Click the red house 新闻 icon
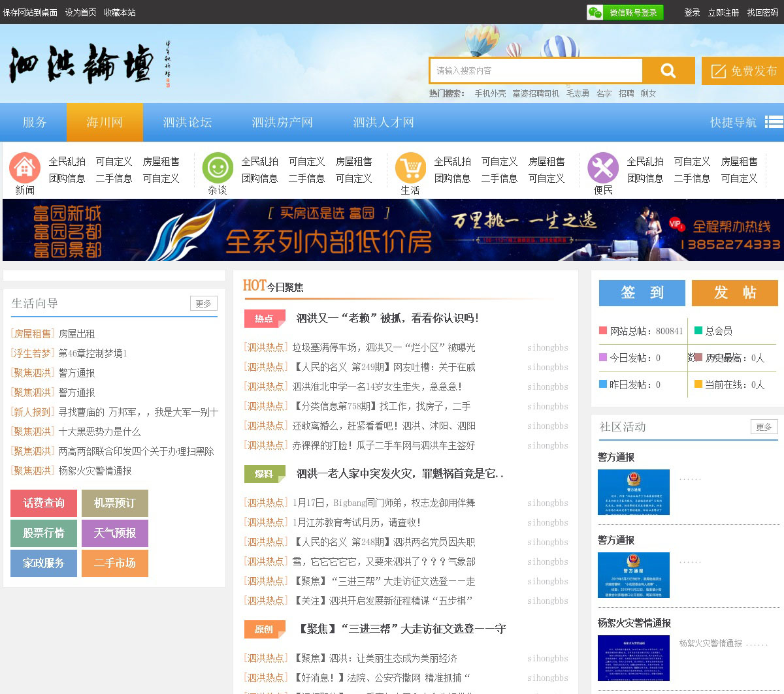Viewport: 784px width, 694px height. coord(25,168)
